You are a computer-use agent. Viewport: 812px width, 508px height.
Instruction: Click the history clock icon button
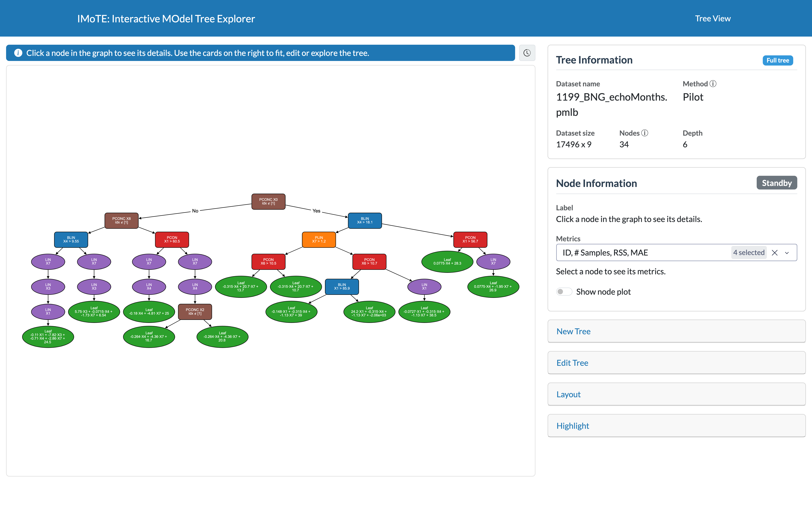click(527, 53)
